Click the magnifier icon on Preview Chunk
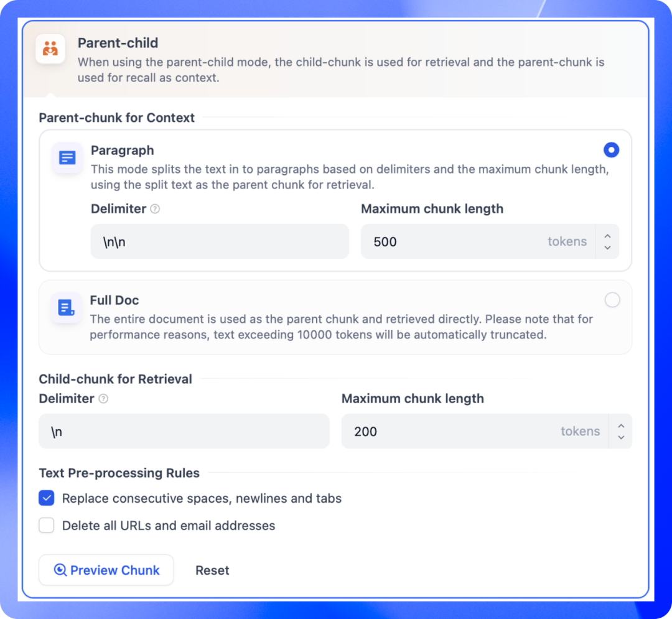The image size is (672, 619). point(60,570)
